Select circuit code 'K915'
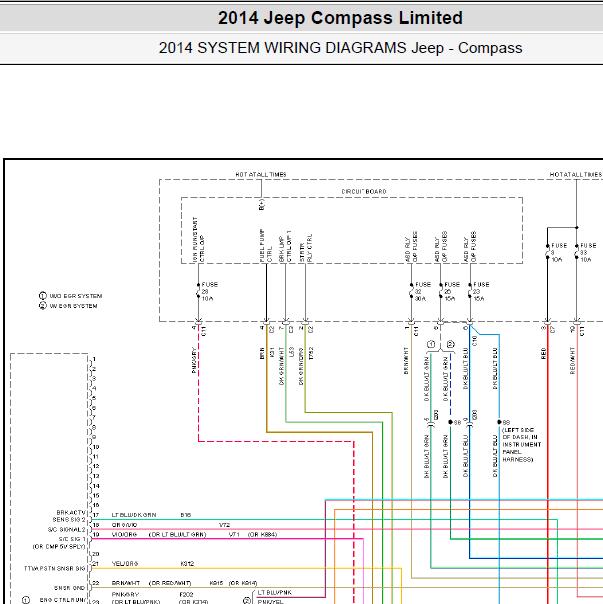This screenshot has width=603, height=604. 217,583
